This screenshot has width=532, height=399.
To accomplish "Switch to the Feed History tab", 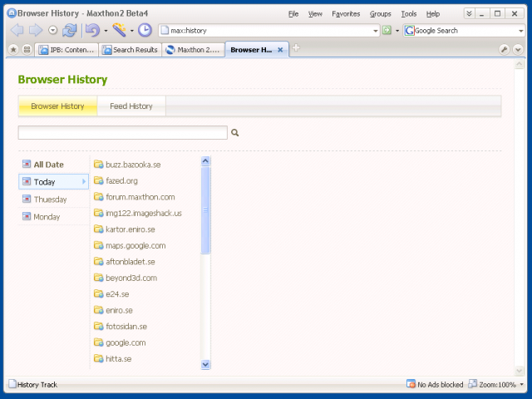I will [131, 106].
